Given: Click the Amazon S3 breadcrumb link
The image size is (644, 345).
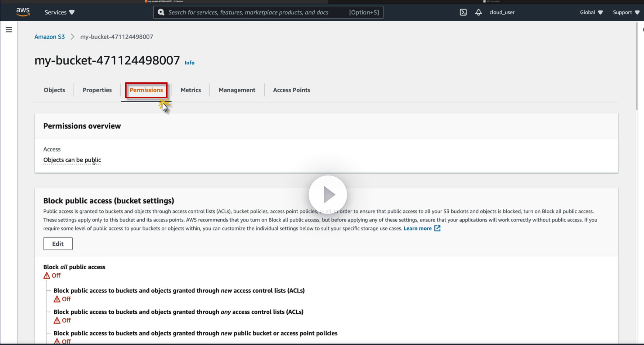Looking at the screenshot, I should coord(49,37).
